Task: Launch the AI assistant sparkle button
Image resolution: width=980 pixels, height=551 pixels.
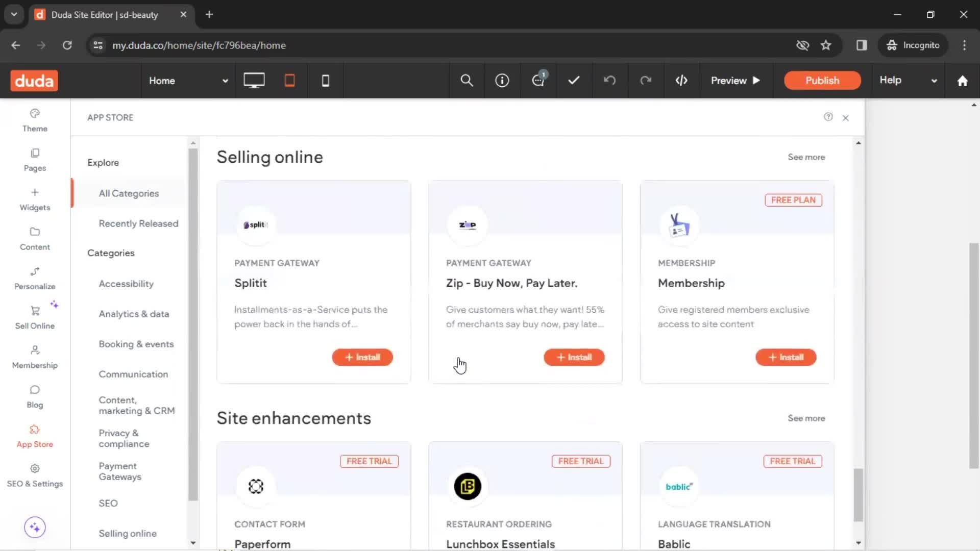Action: [35, 527]
